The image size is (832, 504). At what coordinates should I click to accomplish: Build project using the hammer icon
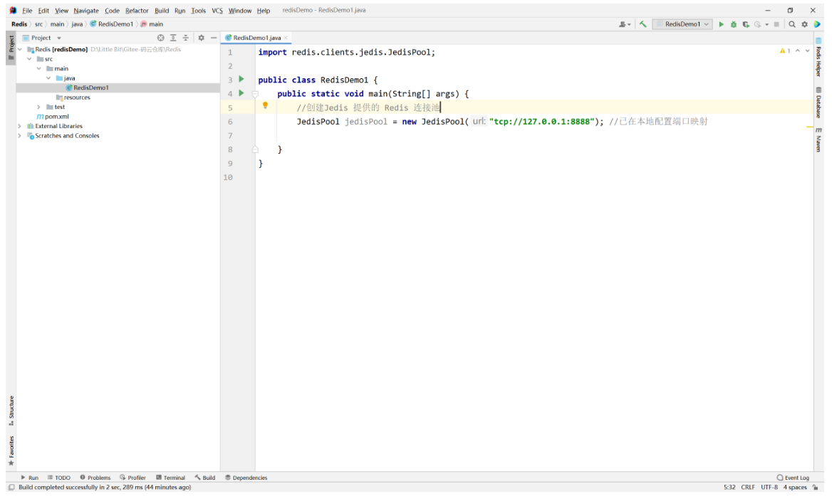[x=643, y=24]
